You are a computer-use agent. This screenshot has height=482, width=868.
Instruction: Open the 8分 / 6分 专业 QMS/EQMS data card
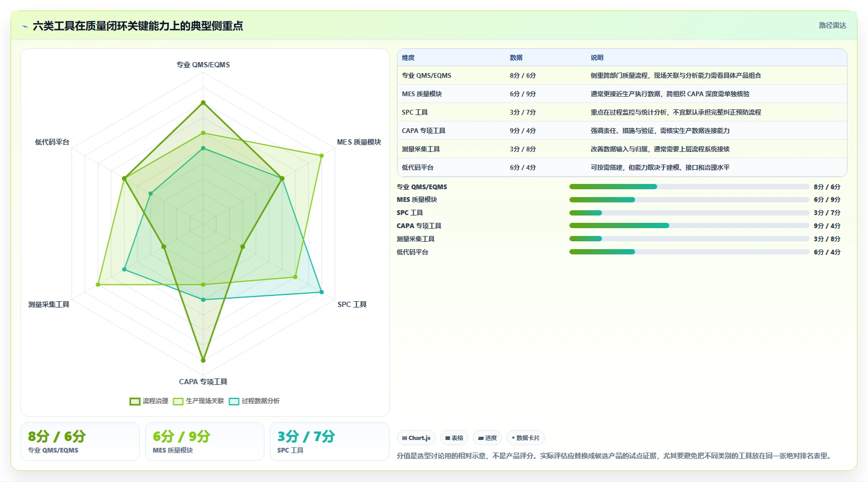pyautogui.click(x=80, y=442)
